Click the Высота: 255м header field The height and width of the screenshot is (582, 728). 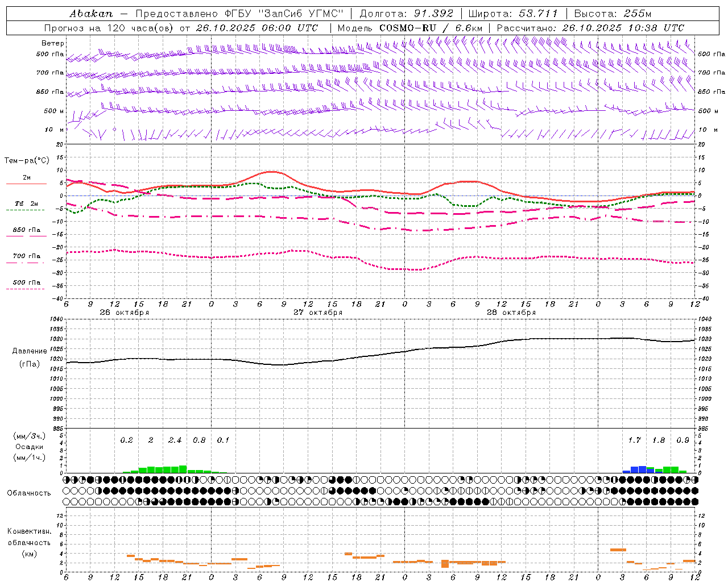click(x=613, y=14)
